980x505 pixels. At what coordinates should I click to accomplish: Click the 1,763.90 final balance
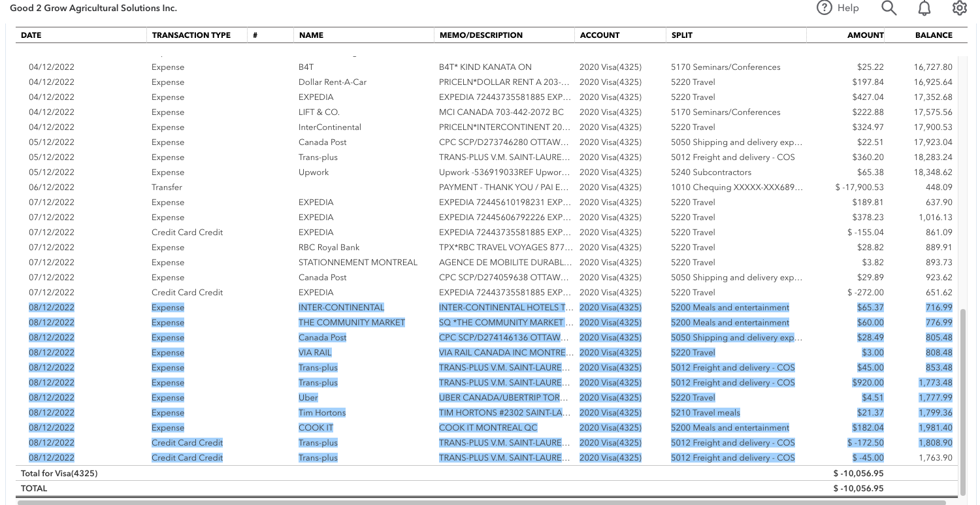[936, 458]
